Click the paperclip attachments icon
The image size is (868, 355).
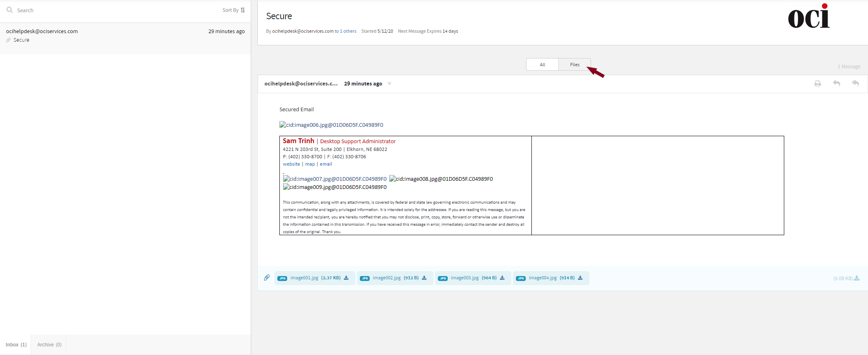267,278
